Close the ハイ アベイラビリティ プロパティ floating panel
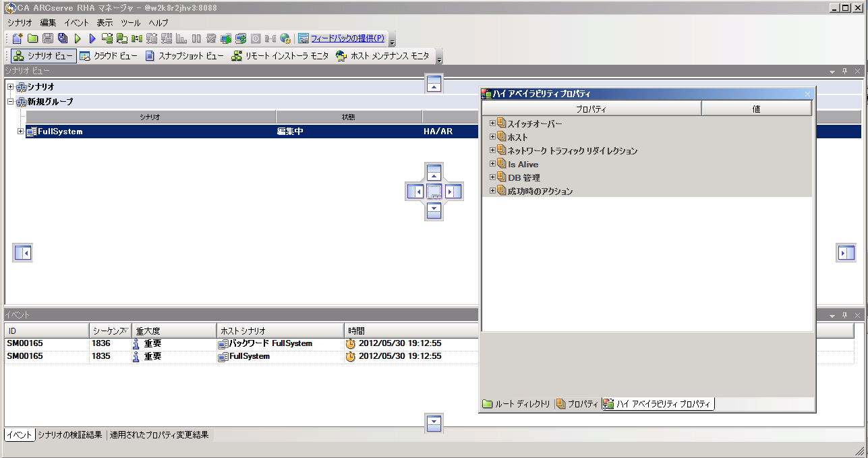 [808, 94]
